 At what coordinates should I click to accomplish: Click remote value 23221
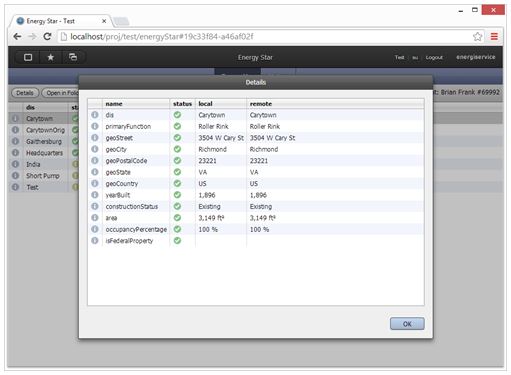259,161
